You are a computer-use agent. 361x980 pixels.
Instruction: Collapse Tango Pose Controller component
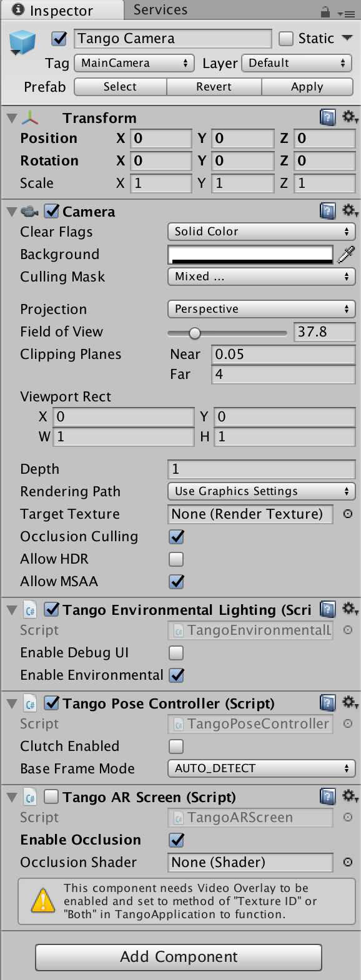[12, 703]
